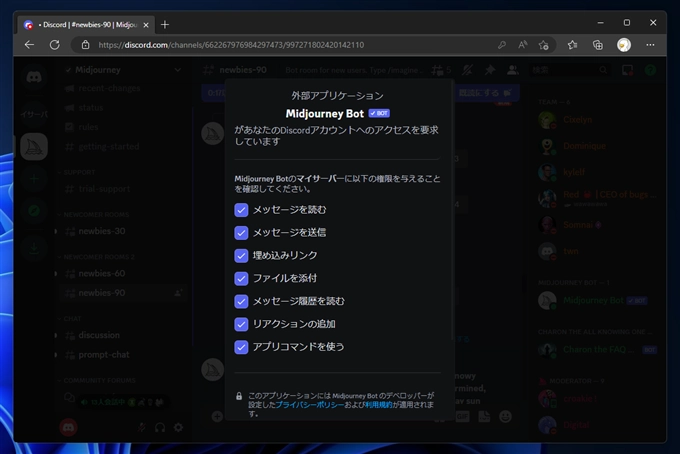Collapse the CHAT category
Viewport: 680px width, 454px height.
[70, 319]
